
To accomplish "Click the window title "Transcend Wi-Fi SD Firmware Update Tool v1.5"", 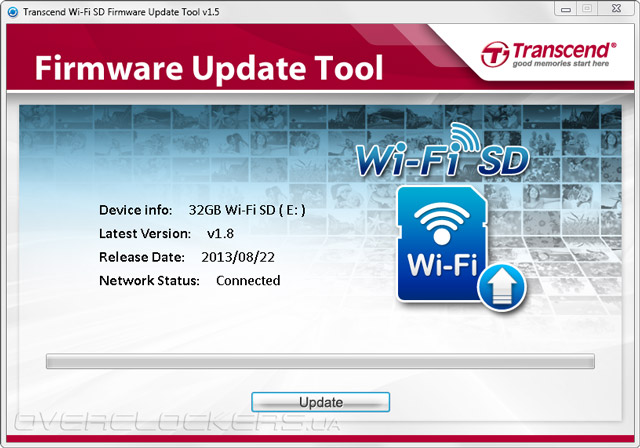I will coord(121,12).
